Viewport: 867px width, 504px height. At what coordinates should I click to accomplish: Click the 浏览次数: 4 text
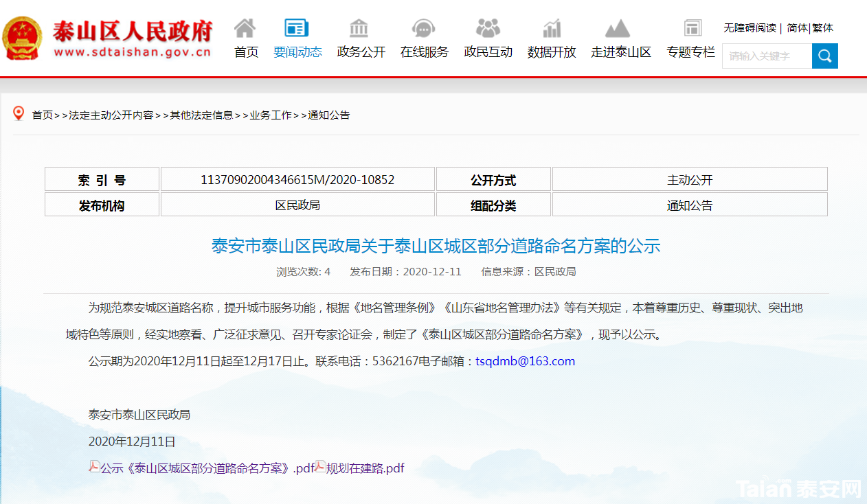[x=304, y=271]
